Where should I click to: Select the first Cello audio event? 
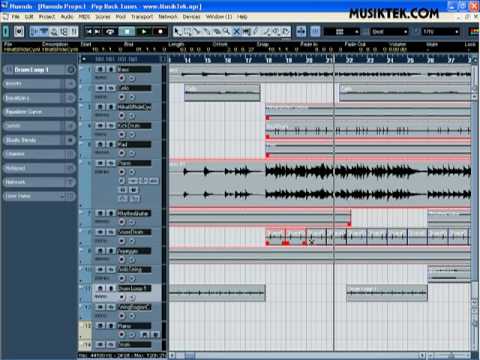222,93
